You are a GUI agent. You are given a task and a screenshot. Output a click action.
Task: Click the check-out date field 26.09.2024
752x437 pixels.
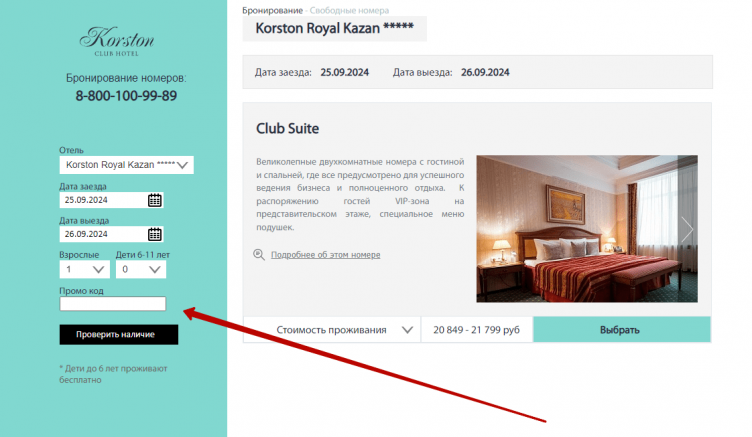click(x=103, y=234)
